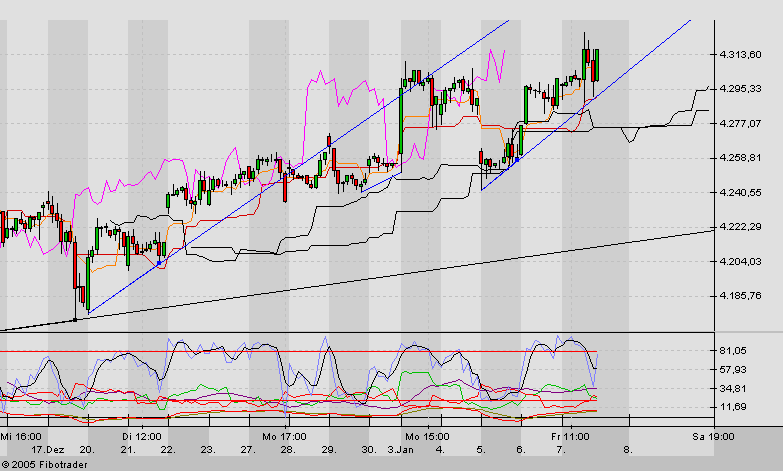The width and height of the screenshot is (783, 471).
Task: Click the 4.295,33 price axis label
Action: 741,89
